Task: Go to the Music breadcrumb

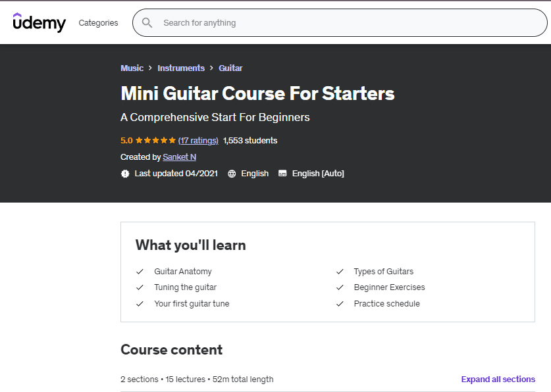Action: pos(132,68)
